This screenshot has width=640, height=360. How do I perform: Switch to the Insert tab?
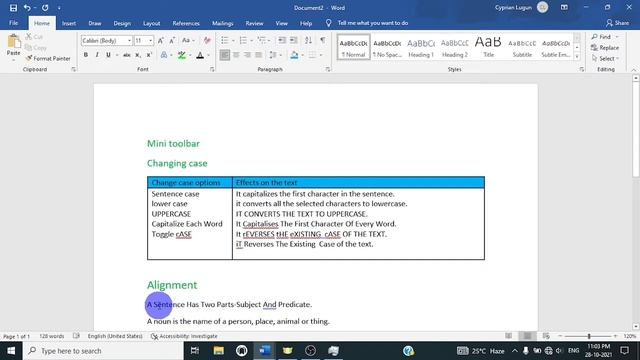click(x=69, y=23)
